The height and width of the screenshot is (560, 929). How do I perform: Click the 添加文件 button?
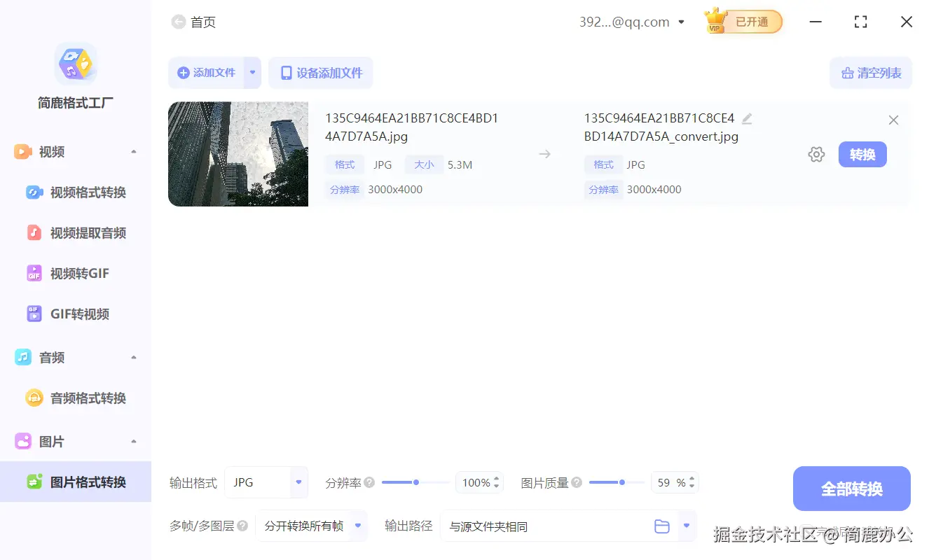coord(207,73)
